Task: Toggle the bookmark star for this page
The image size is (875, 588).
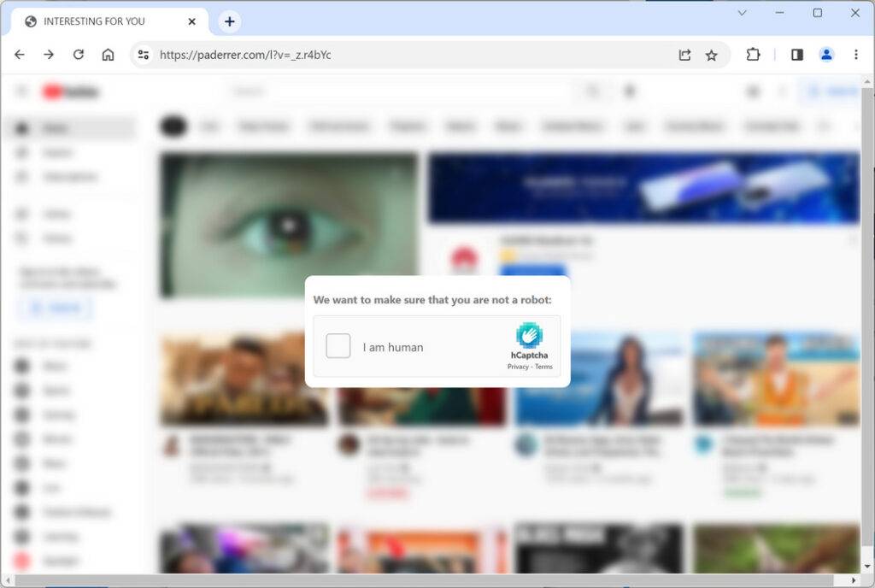Action: 713,54
